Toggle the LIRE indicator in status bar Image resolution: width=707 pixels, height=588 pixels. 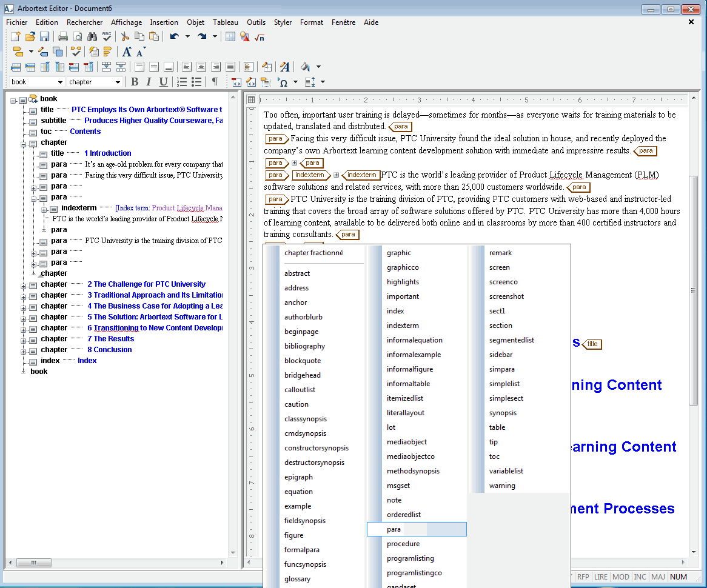[x=601, y=576]
